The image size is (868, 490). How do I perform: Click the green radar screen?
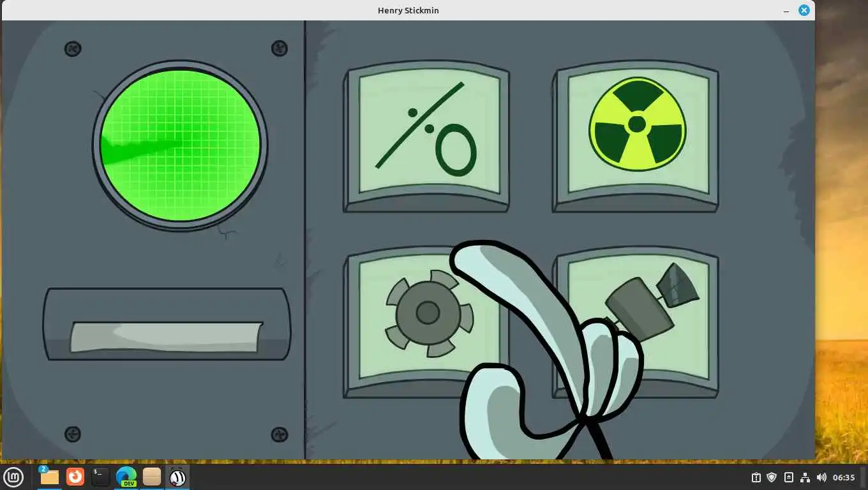pos(180,145)
